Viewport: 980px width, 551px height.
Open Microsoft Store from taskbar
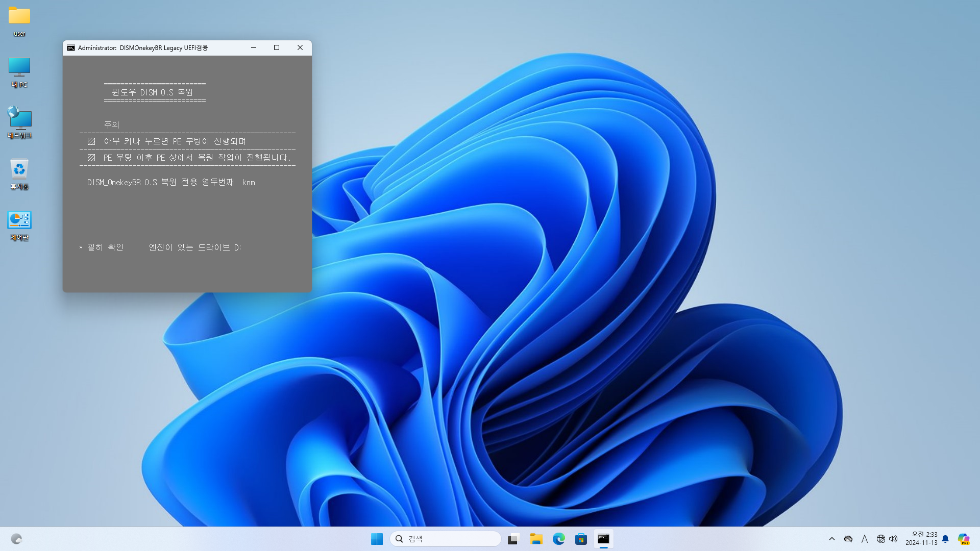581,539
